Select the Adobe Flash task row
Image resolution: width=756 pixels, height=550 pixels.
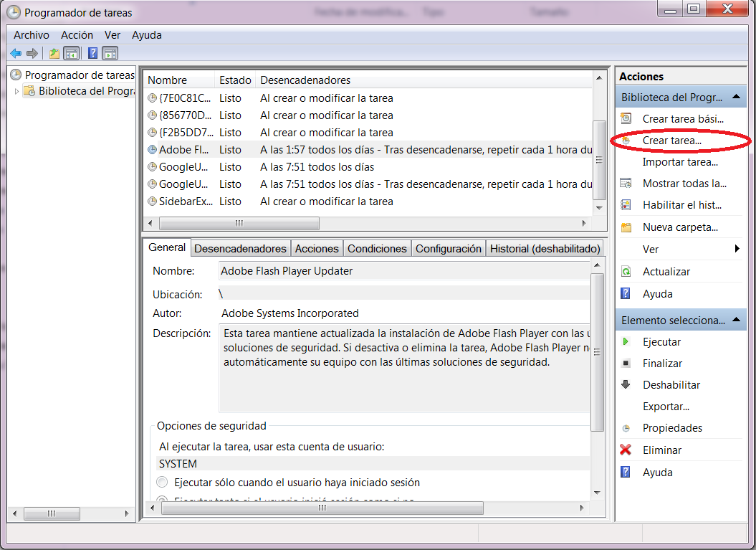coord(185,150)
